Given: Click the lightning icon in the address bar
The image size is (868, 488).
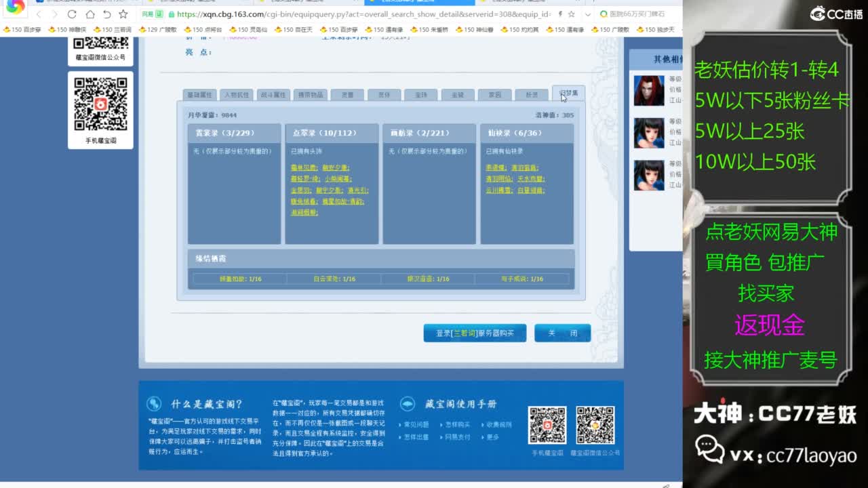Looking at the screenshot, I should (x=560, y=14).
